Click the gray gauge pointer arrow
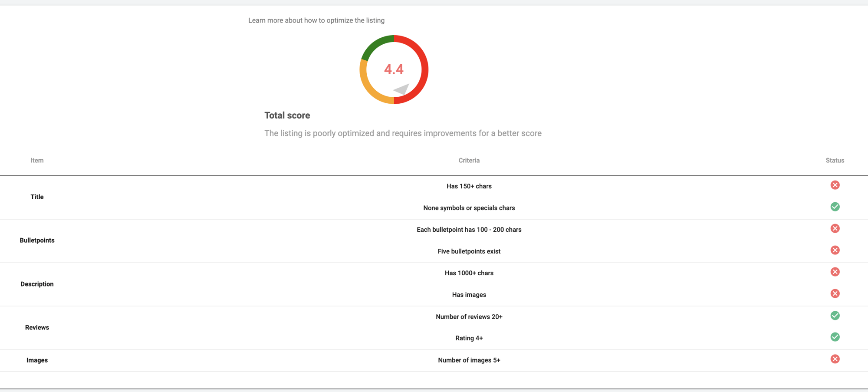868x392 pixels. (x=401, y=89)
